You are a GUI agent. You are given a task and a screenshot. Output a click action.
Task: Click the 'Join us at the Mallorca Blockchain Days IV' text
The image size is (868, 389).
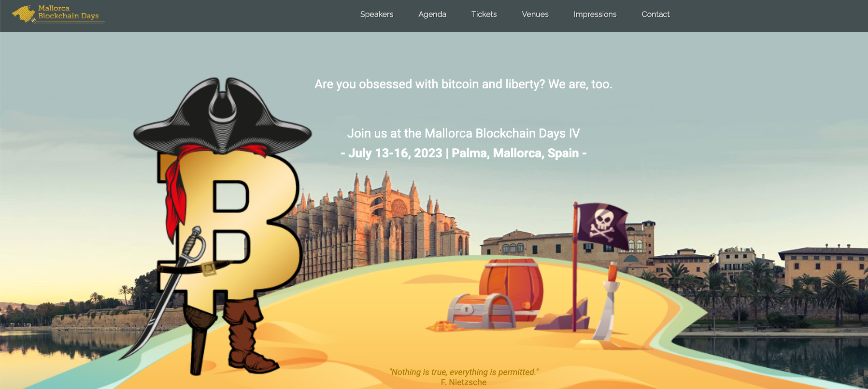tap(463, 133)
